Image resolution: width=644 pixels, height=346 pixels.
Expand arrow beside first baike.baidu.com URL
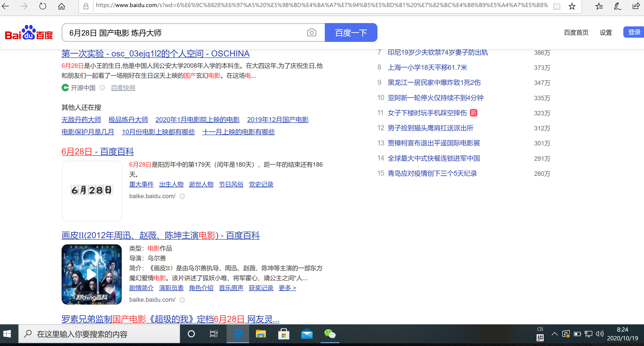click(182, 196)
